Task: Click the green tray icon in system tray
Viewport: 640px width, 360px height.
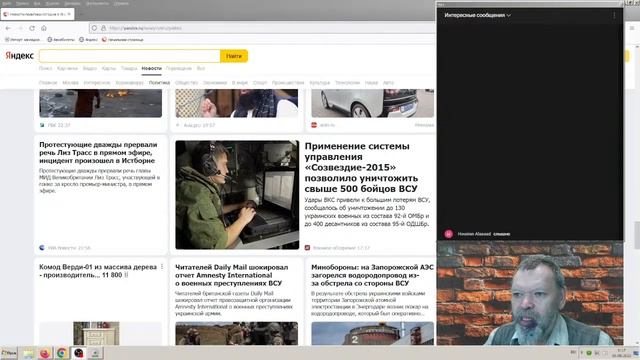Action: click(589, 353)
